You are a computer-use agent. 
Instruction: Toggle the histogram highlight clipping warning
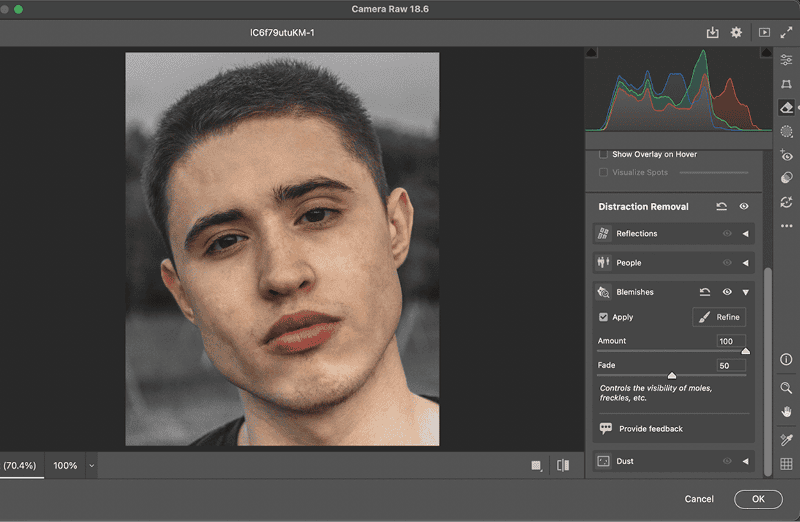766,53
